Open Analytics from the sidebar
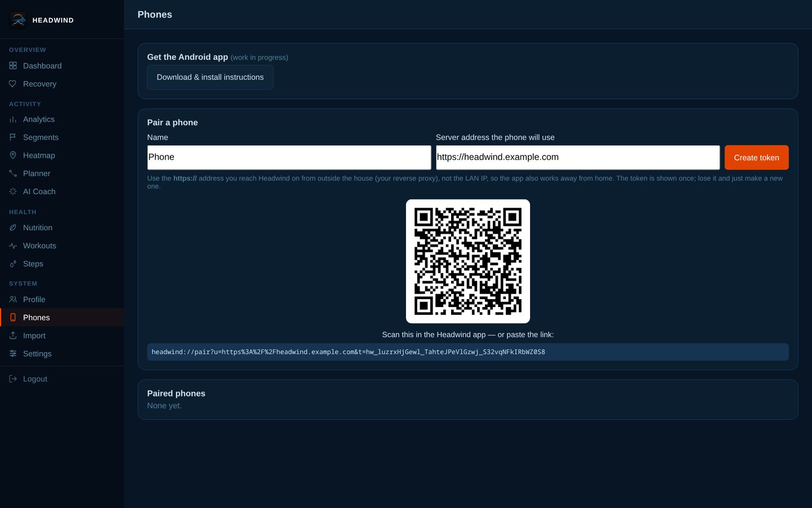Screen dimensions: 812x508 (62, 119)
